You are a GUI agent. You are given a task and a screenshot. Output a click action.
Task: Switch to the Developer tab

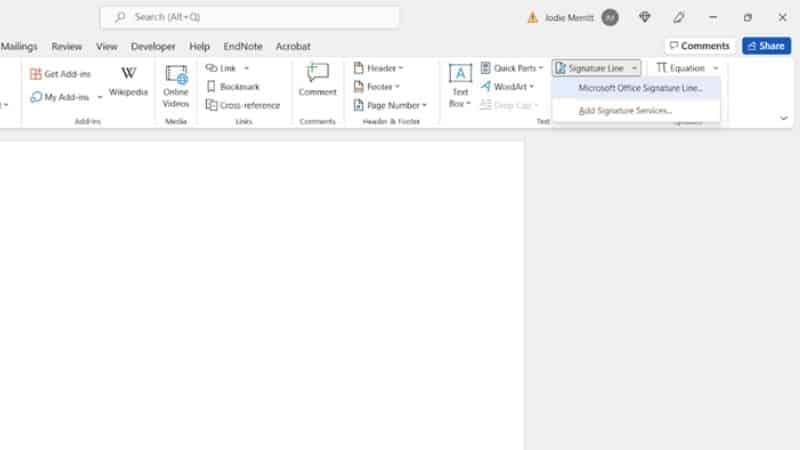[x=153, y=46]
